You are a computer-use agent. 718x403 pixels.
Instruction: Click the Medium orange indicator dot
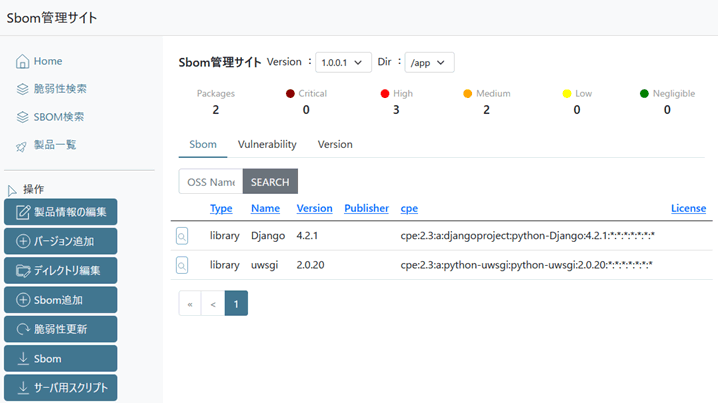[468, 93]
